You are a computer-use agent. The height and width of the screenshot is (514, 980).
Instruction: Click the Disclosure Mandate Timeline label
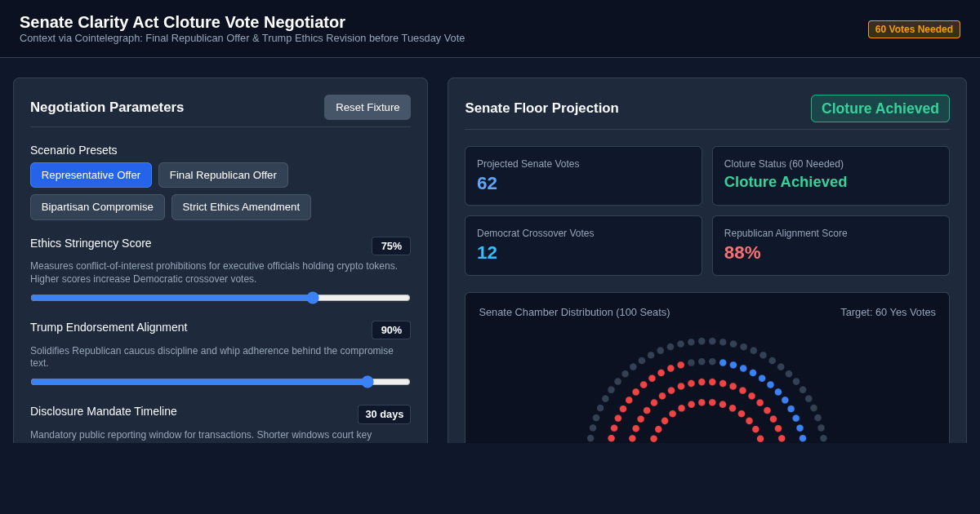click(x=104, y=411)
